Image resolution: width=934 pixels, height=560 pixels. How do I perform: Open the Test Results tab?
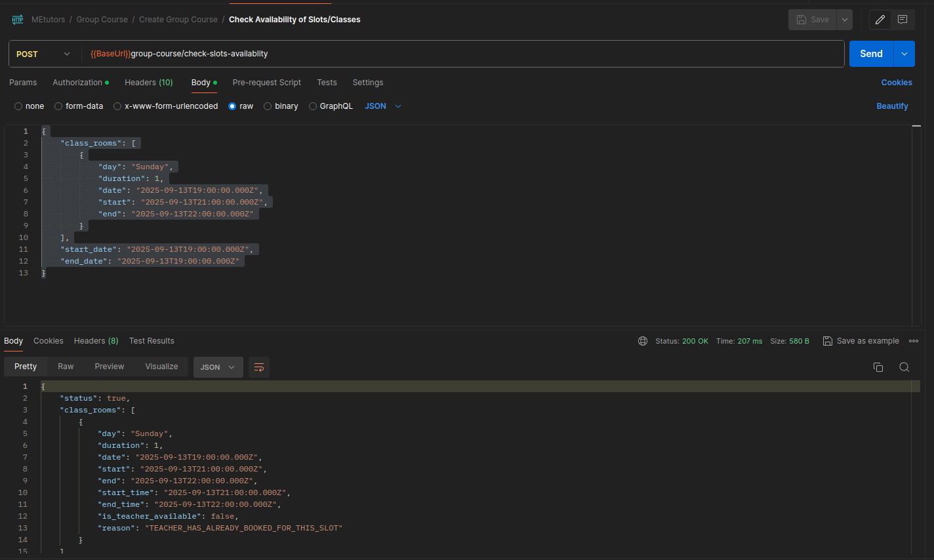(x=152, y=341)
